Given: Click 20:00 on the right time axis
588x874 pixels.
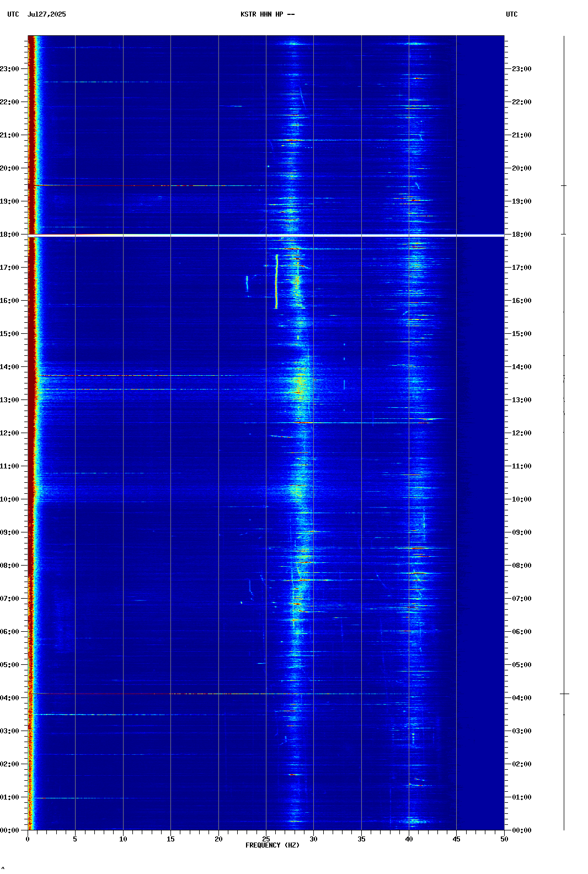Looking at the screenshot, I should pos(522,168).
